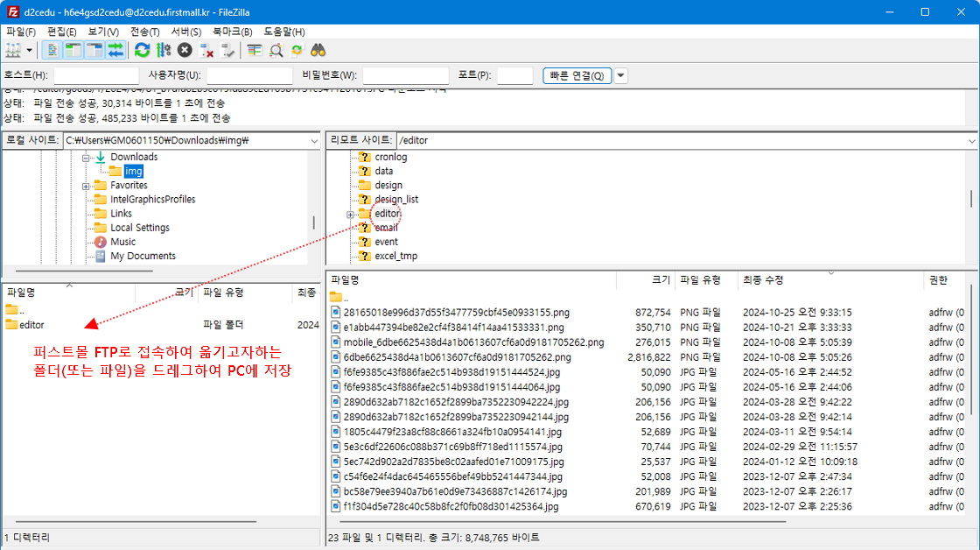
Task: Open Quickconnect history dropdown arrow
Action: click(x=620, y=76)
